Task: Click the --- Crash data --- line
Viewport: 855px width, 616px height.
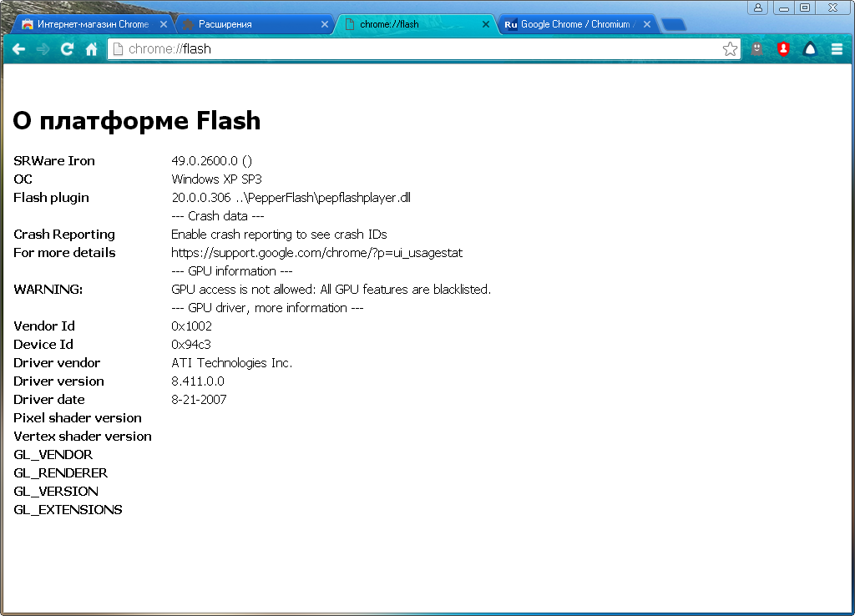Action: click(218, 216)
